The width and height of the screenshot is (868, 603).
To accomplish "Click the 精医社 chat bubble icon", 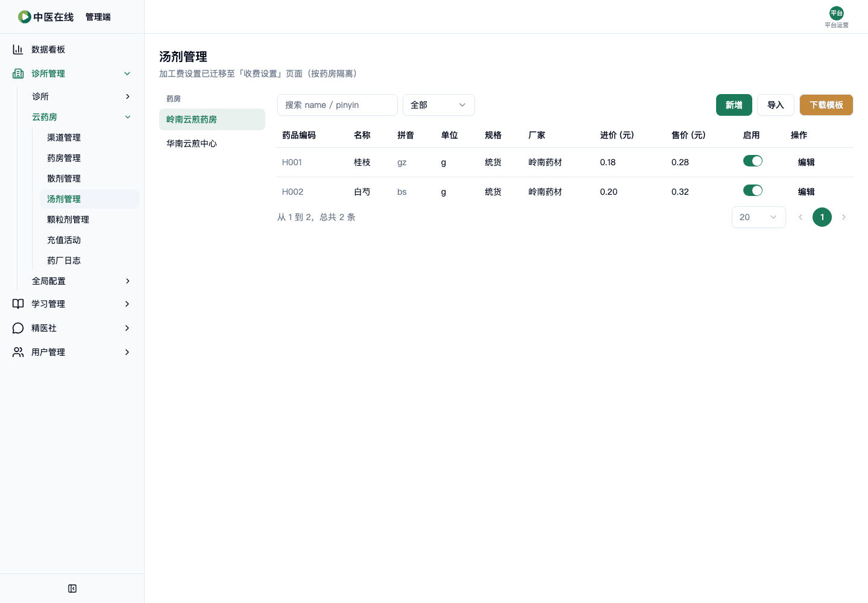I will click(x=18, y=328).
